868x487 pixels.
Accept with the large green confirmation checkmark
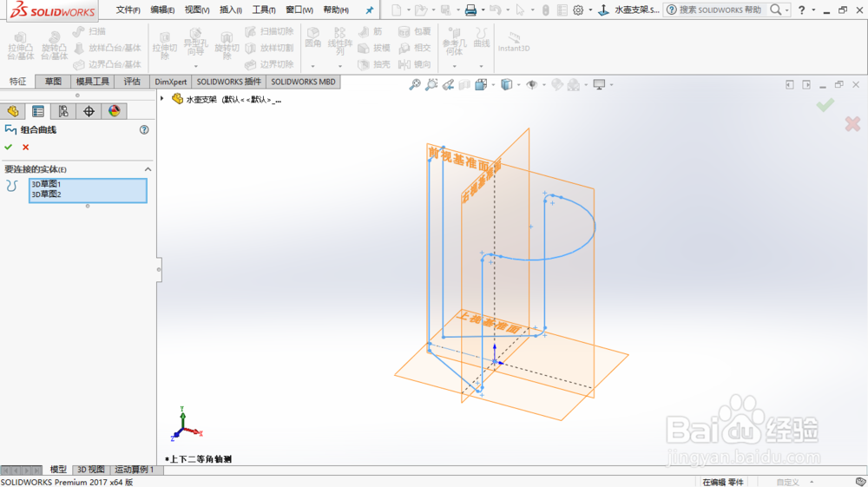click(x=825, y=104)
